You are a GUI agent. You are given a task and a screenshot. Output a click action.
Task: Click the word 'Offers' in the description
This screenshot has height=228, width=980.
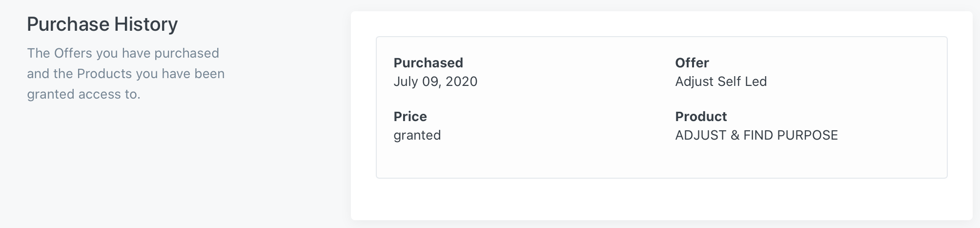[73, 53]
